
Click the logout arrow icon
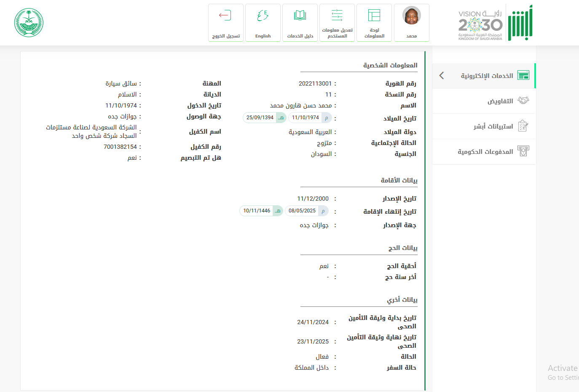(225, 16)
